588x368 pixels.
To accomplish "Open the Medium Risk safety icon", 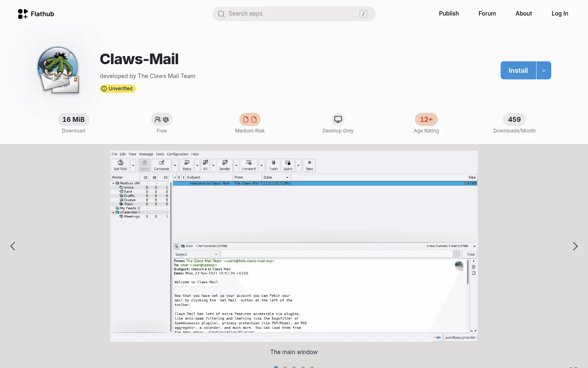I will coord(250,119).
